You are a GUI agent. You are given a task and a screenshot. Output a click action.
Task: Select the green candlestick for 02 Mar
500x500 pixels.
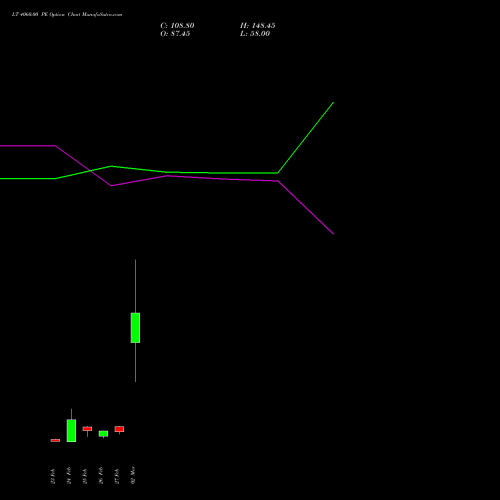(x=135, y=328)
